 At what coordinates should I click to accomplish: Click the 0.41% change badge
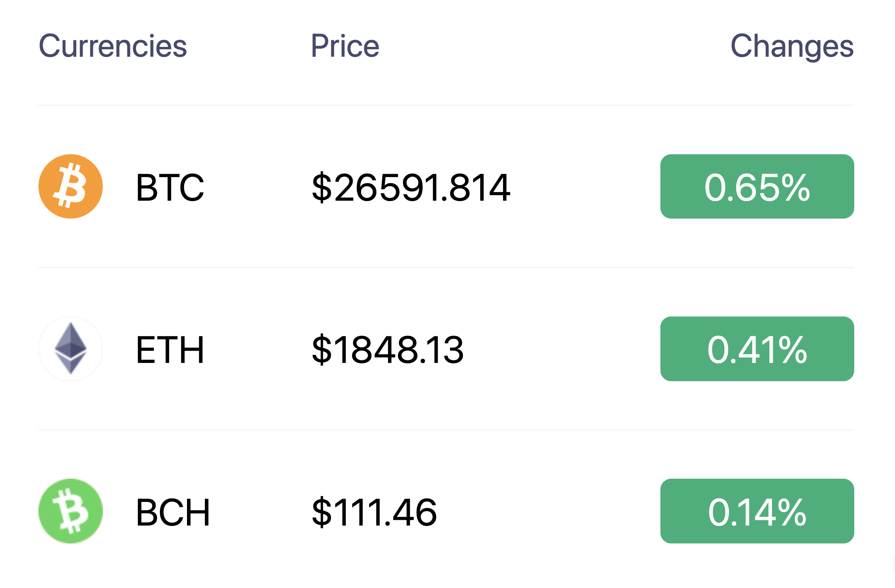757,349
